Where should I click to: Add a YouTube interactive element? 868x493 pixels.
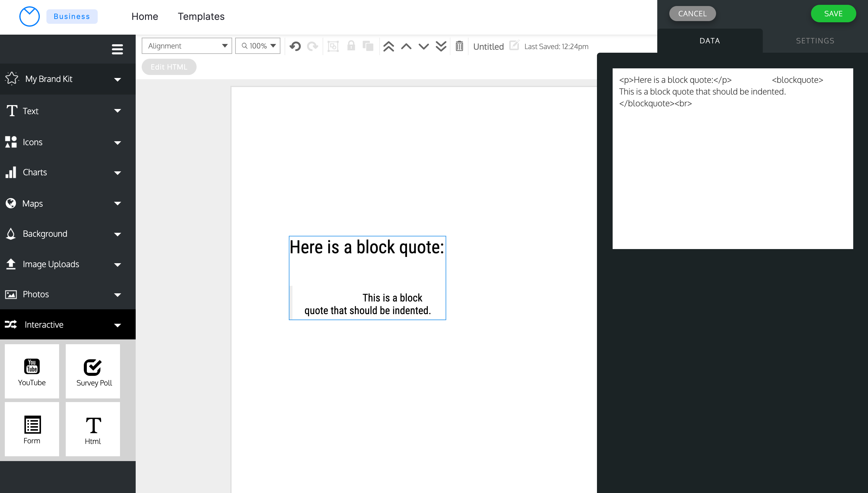(32, 371)
